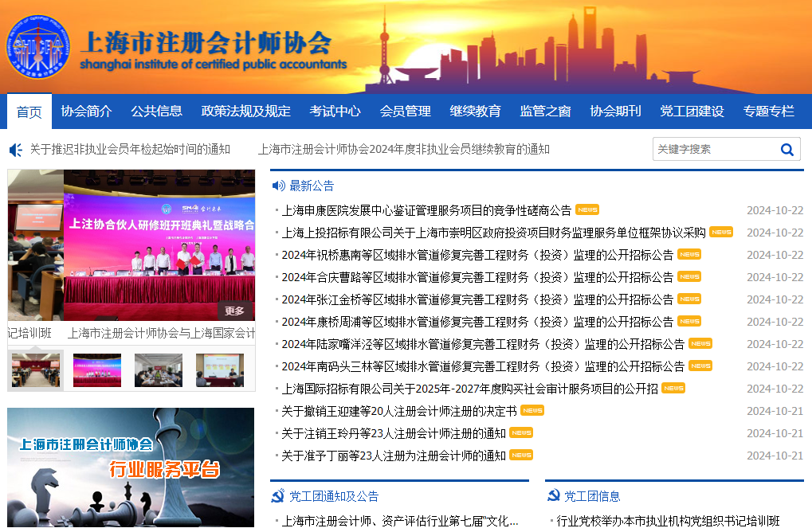
Task: Open 关于撤销王迎建等20人 decision link
Action: coord(399,411)
